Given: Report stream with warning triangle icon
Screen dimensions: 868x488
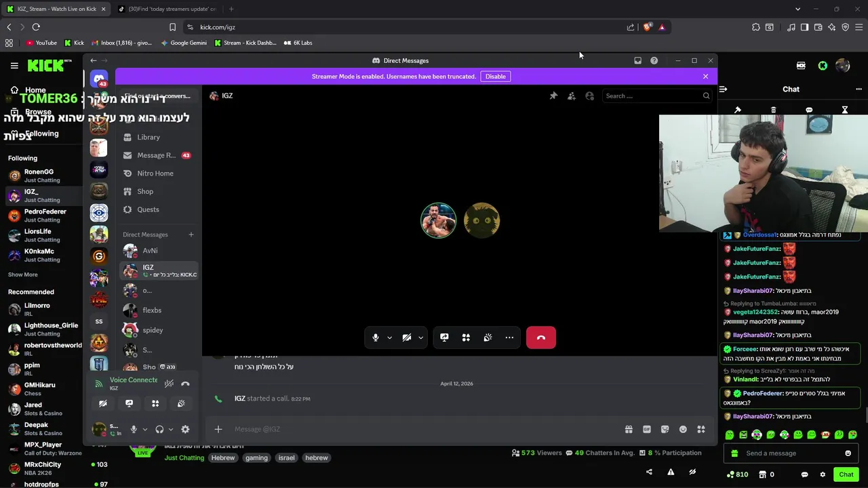Looking at the screenshot, I should tap(671, 472).
